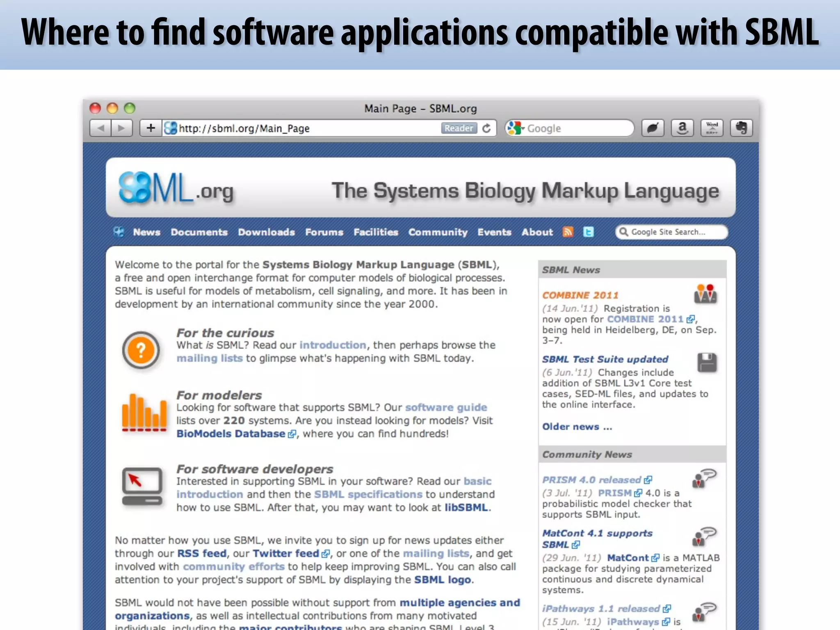Open the Documents menu
This screenshot has height=630, width=840.
coord(199,232)
